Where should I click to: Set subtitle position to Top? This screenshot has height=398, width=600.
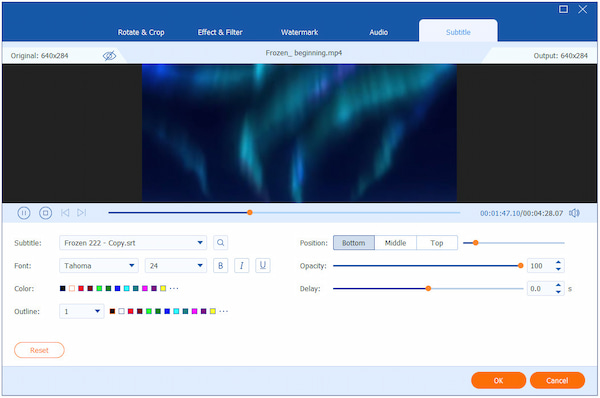[437, 243]
